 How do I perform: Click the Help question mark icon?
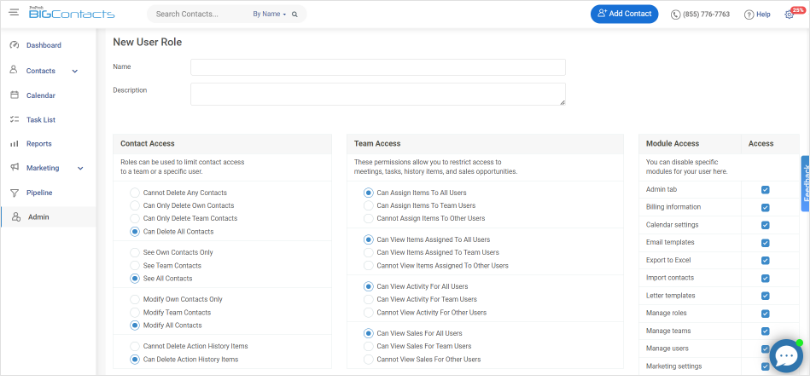[x=749, y=14]
